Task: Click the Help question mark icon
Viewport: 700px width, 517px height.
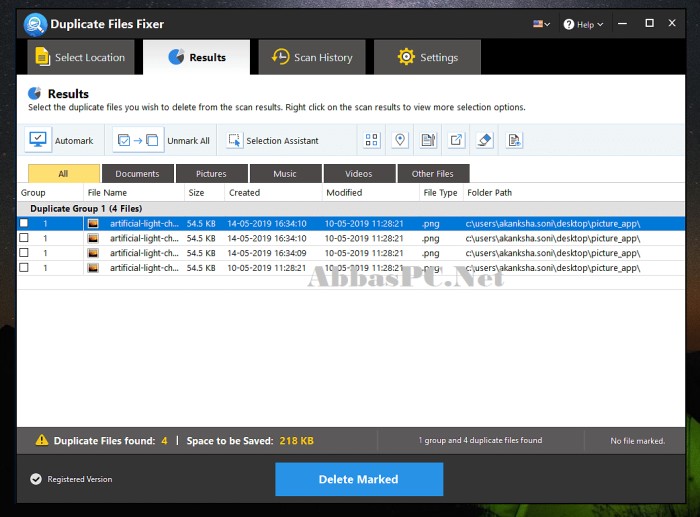Action: click(x=568, y=24)
